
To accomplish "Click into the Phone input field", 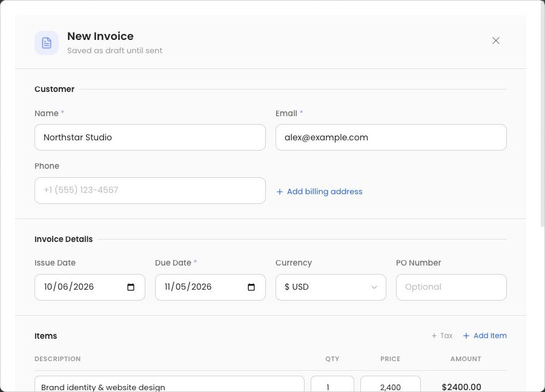I will pyautogui.click(x=150, y=191).
